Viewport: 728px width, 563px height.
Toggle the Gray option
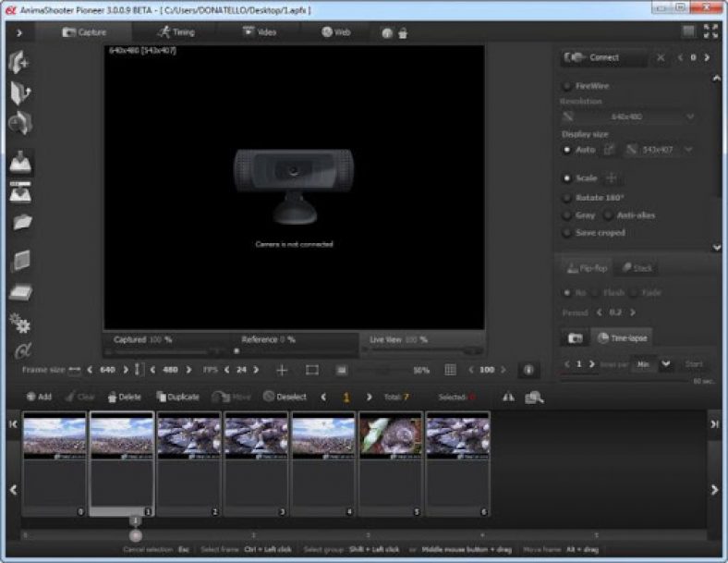(566, 215)
